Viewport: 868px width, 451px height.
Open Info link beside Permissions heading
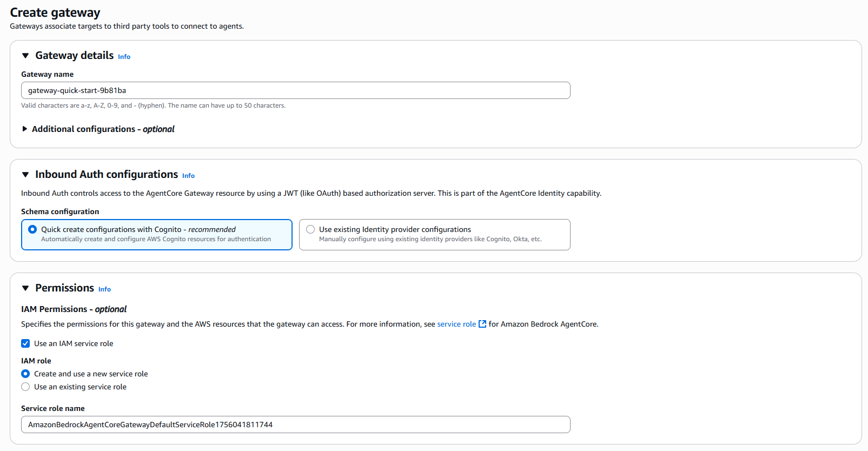coord(104,289)
